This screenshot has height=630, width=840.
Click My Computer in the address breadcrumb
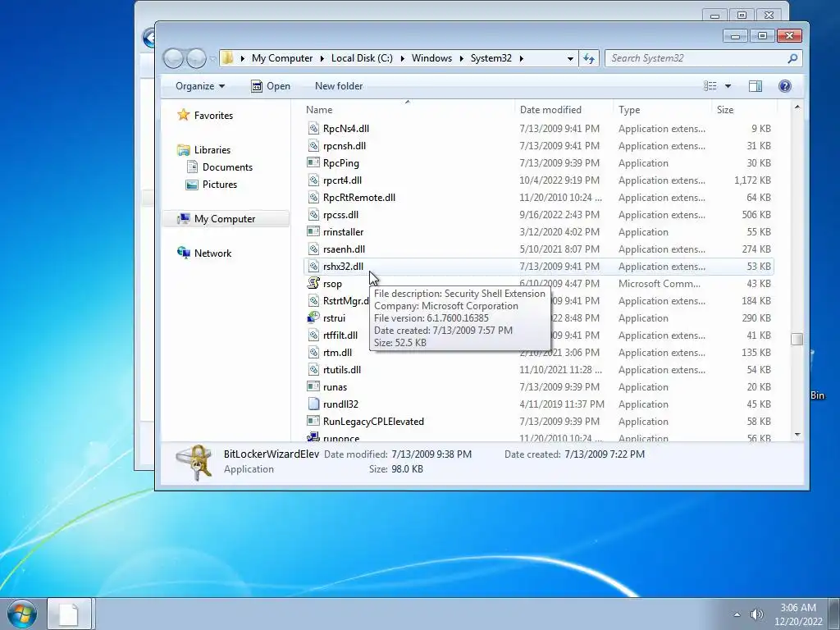coord(282,58)
